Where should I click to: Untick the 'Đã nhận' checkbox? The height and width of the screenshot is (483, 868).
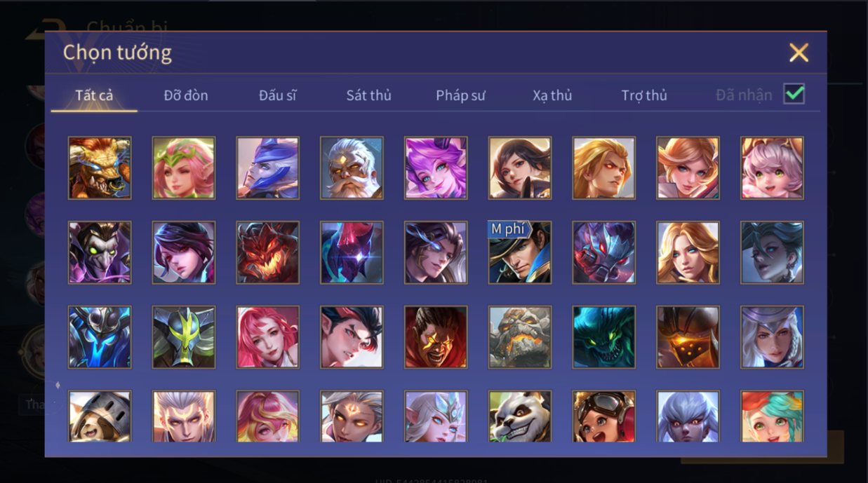pos(794,94)
